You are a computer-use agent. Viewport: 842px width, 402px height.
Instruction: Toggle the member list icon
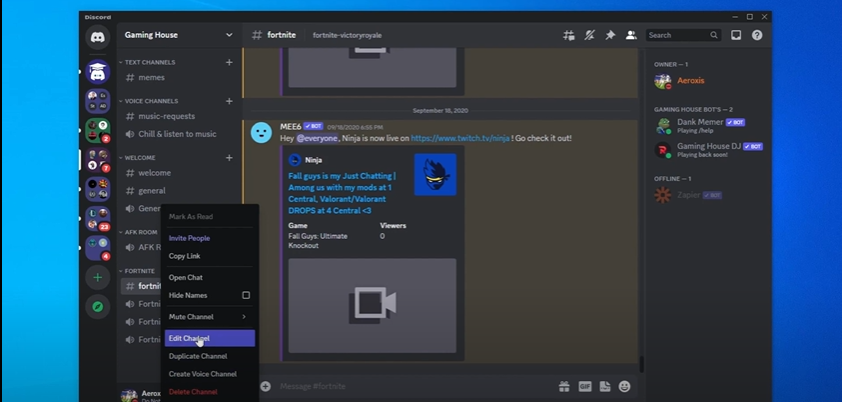click(631, 35)
